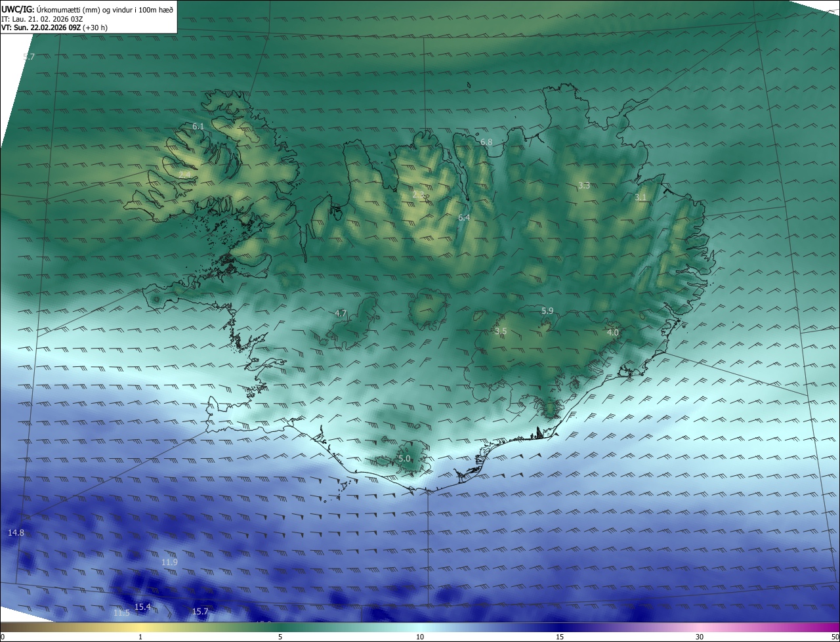Click the 5.0 value near the south coast
Image resolution: width=840 pixels, height=642 pixels.
[404, 459]
